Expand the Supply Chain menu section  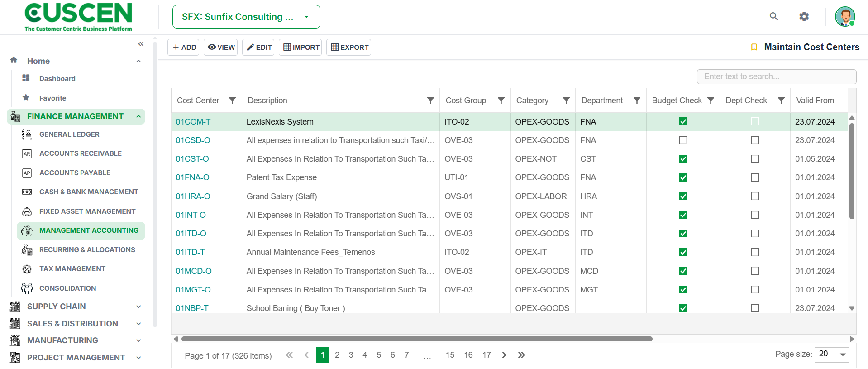76,307
